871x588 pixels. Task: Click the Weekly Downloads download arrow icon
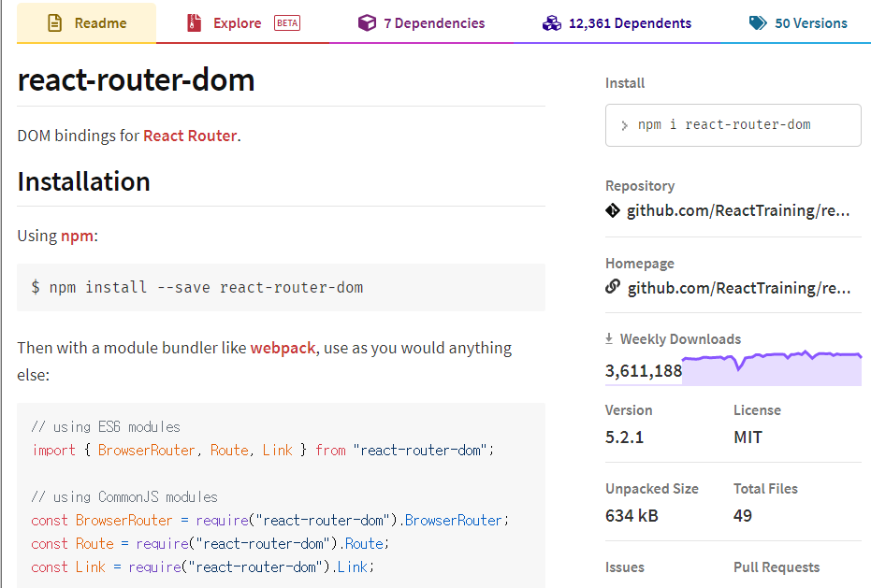click(x=609, y=338)
